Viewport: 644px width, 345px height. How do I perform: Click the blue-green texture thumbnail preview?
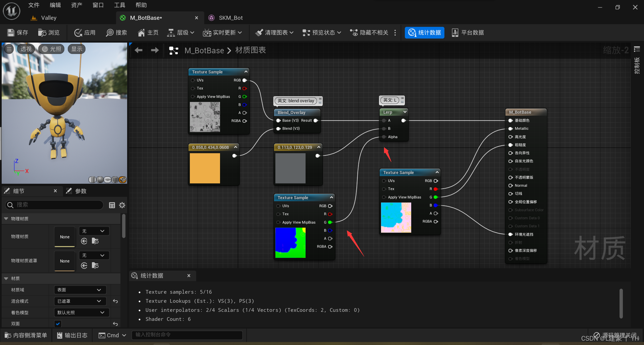(x=290, y=243)
